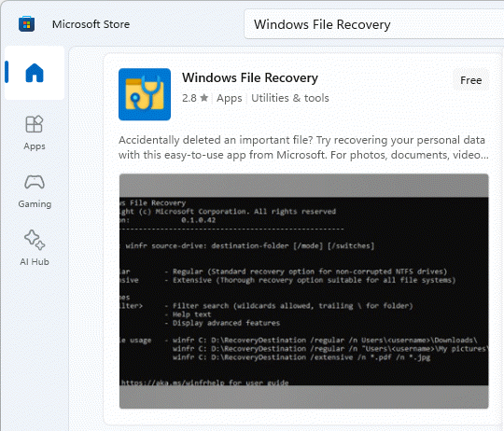Viewport: 504px width, 431px height.
Task: Click the Microsoft Store title text
Action: tap(91, 24)
